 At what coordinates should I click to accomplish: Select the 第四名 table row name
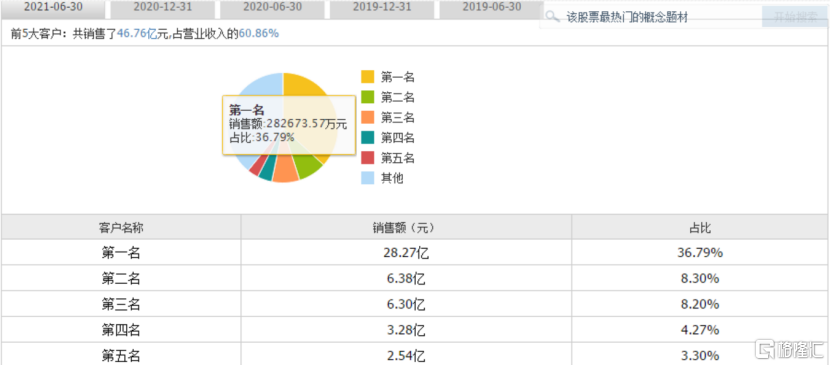click(121, 329)
